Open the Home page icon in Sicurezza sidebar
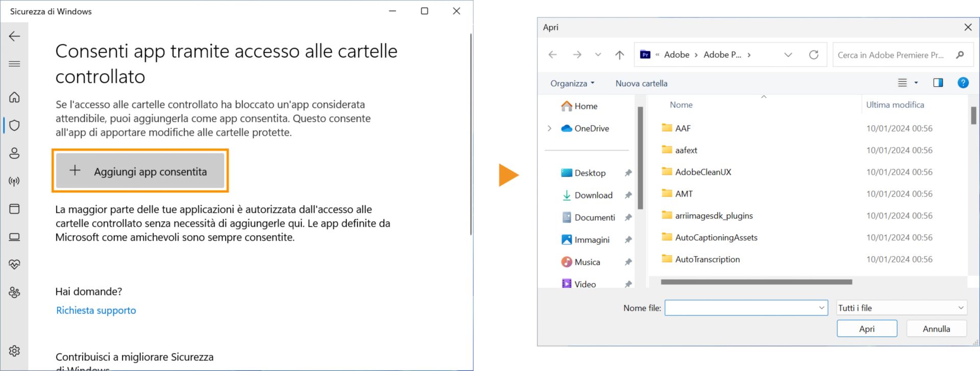The width and height of the screenshot is (980, 371). click(14, 97)
